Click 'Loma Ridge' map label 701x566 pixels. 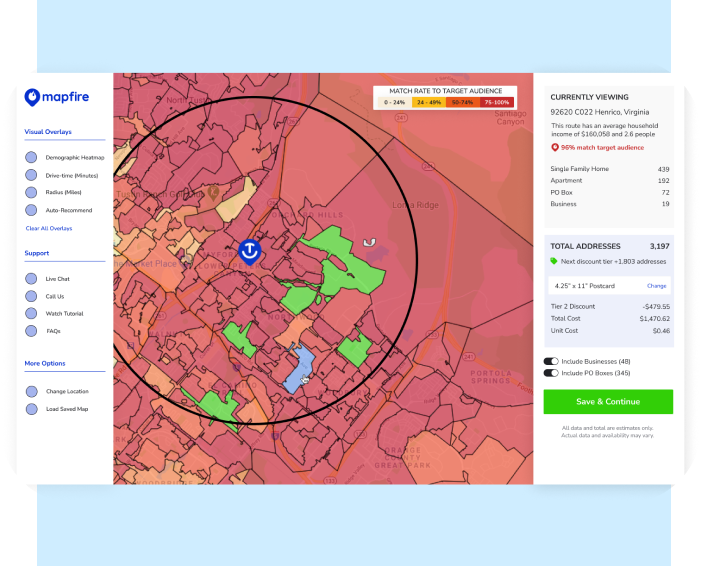[415, 205]
